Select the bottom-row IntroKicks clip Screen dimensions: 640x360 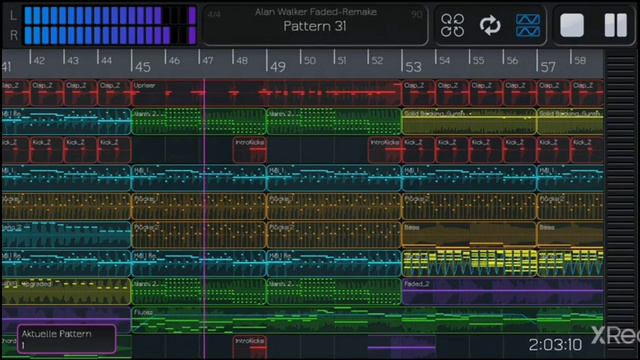pyautogui.click(x=250, y=347)
